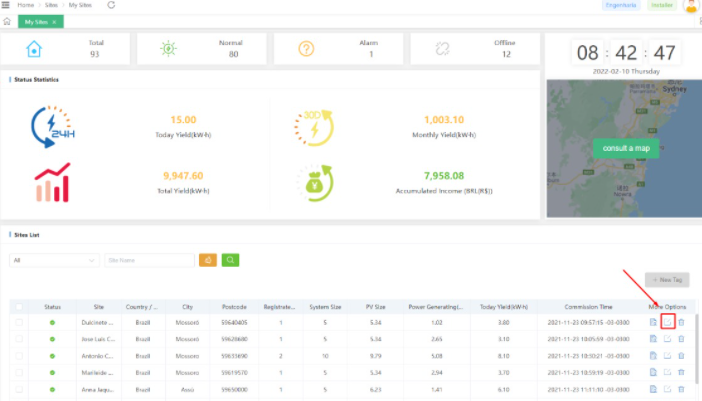This screenshot has width=702, height=401.
Task: Click the 'consult a map' button
Action: coord(624,148)
